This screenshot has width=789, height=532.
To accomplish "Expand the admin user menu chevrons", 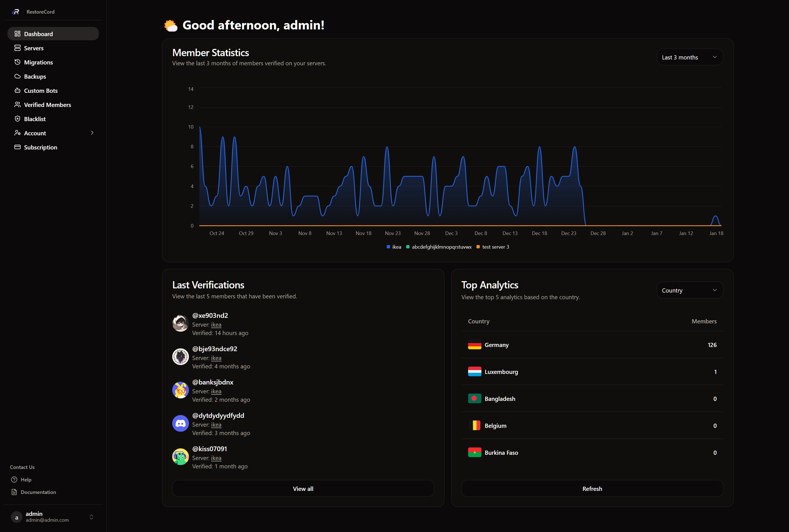I will [x=91, y=517].
